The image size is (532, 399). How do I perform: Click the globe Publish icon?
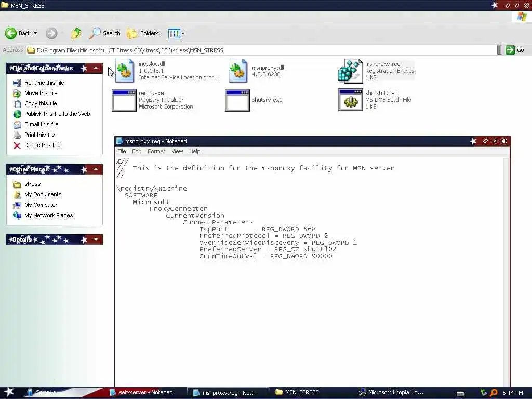17,114
